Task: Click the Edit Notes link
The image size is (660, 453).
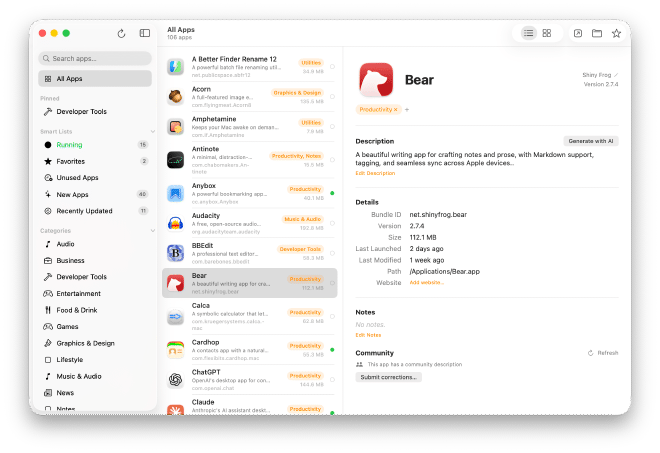Action: pyautogui.click(x=368, y=335)
